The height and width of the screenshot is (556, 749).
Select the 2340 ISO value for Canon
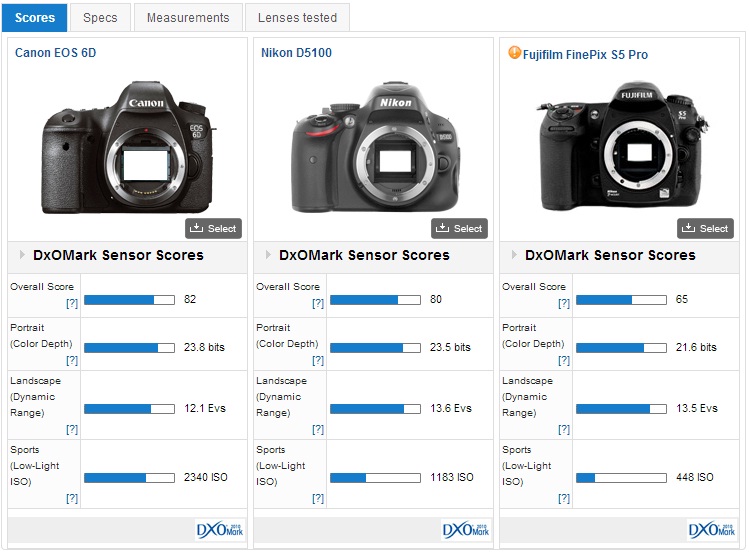click(x=205, y=477)
